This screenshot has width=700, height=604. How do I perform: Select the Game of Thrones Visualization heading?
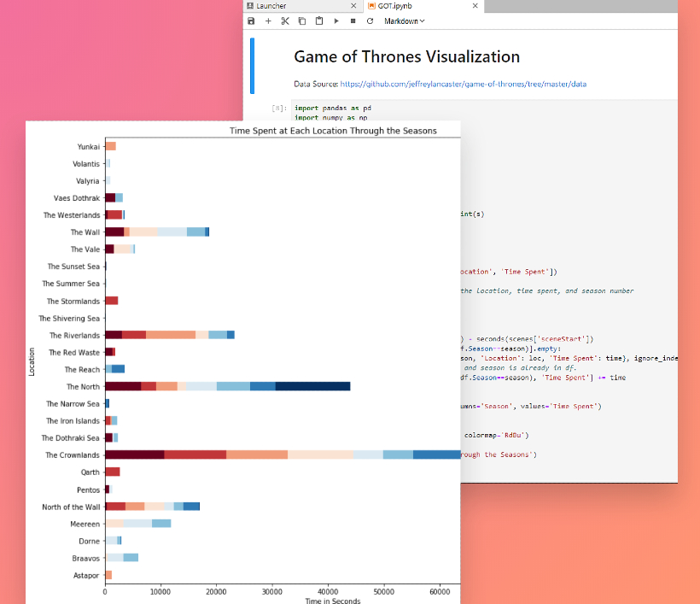point(406,56)
